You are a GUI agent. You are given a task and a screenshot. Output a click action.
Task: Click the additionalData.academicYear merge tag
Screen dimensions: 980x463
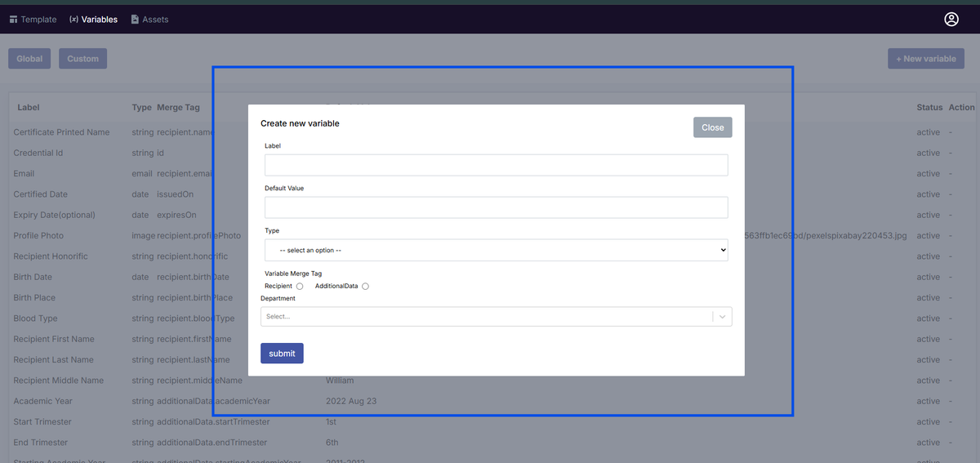point(213,402)
